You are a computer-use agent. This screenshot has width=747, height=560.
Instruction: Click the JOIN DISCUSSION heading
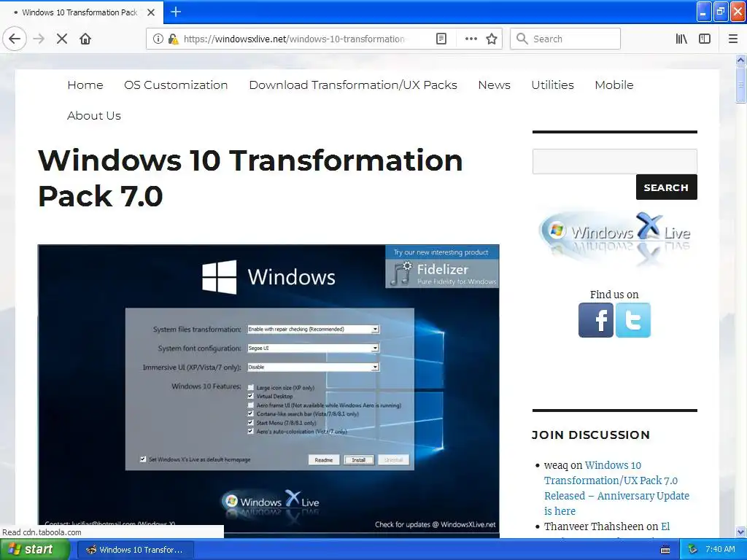(591, 435)
